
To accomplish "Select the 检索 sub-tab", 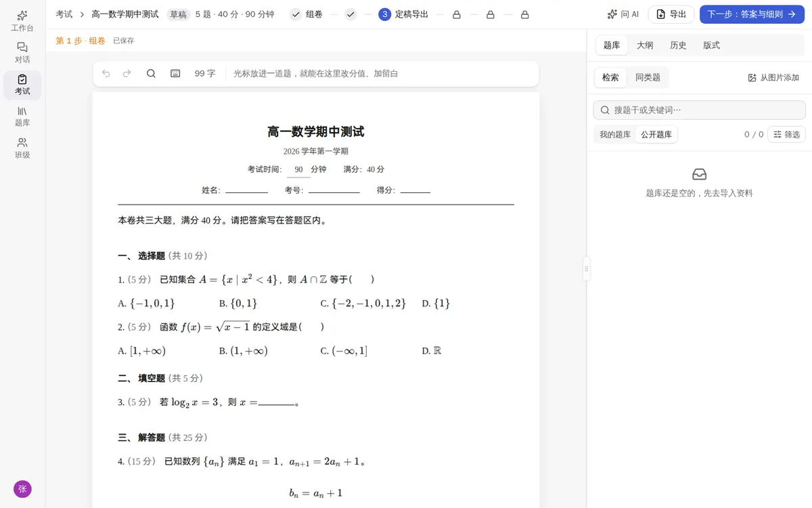I will point(610,78).
